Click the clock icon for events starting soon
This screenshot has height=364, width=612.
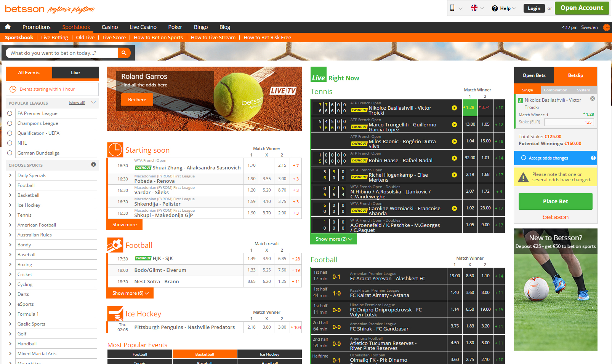click(115, 150)
